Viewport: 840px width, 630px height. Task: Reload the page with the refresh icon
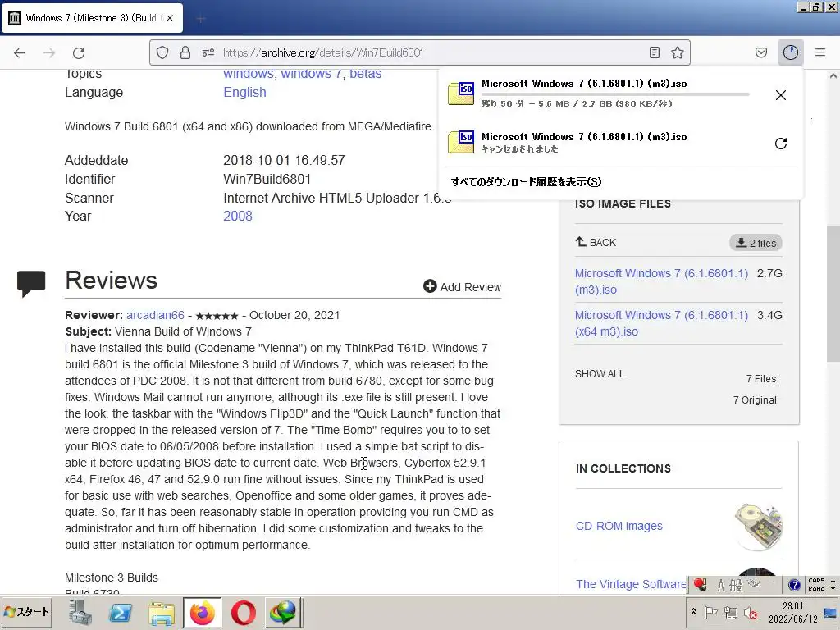click(x=79, y=52)
